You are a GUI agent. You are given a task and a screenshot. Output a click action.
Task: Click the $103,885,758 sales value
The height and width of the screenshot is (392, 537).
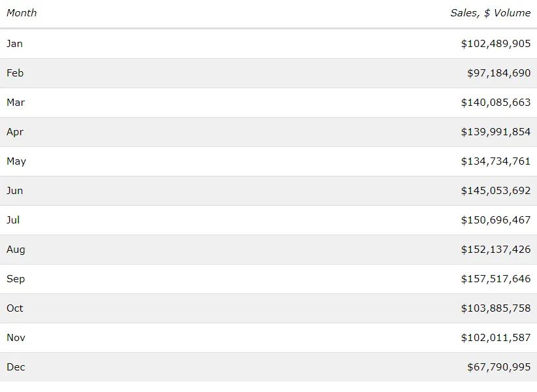[x=495, y=308]
